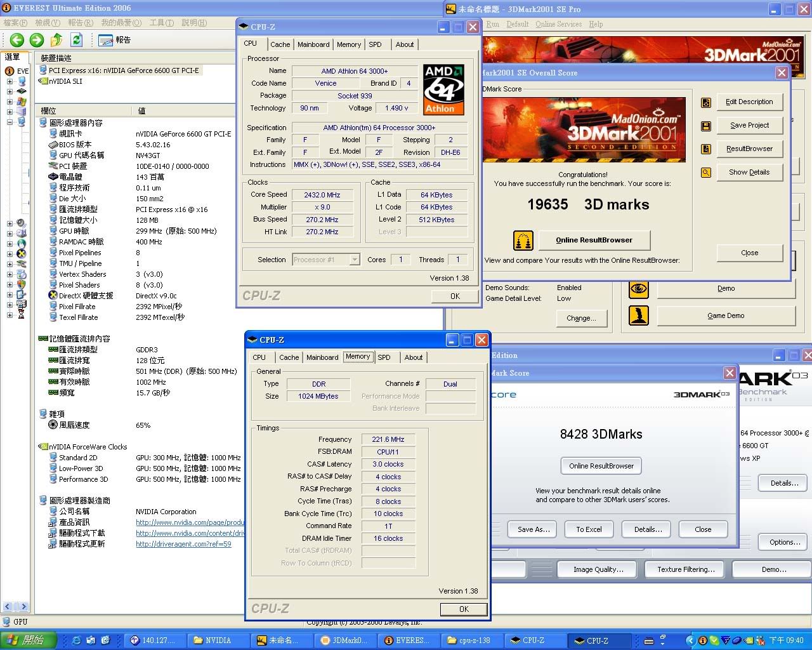Screen dimensions: 812x650
Task: Click Close in the 3DMark2001 score dialog
Action: click(749, 253)
